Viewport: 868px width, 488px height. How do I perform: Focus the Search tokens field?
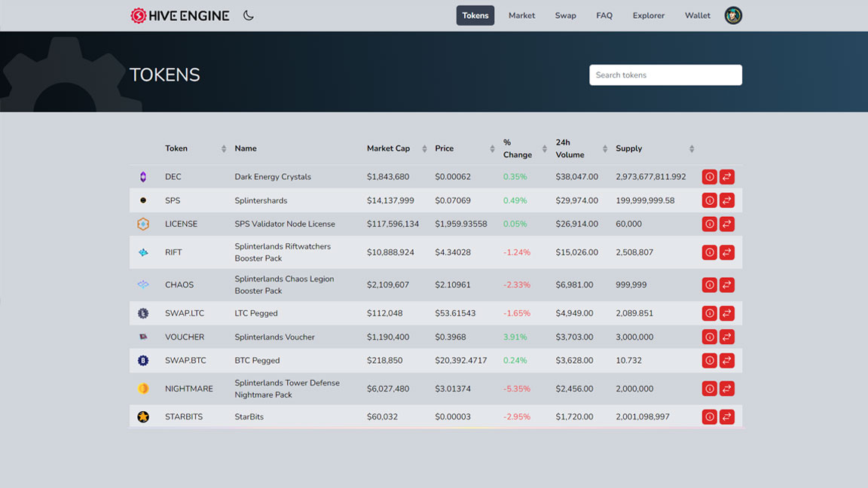[665, 75]
